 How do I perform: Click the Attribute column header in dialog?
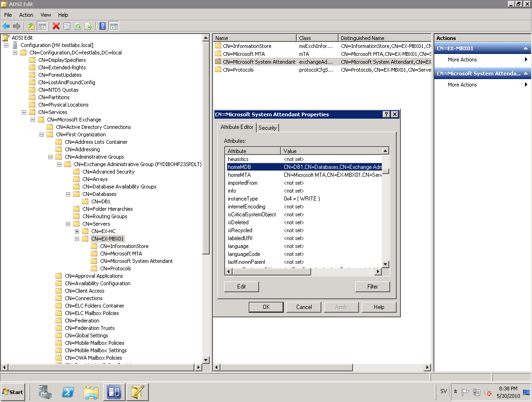253,151
